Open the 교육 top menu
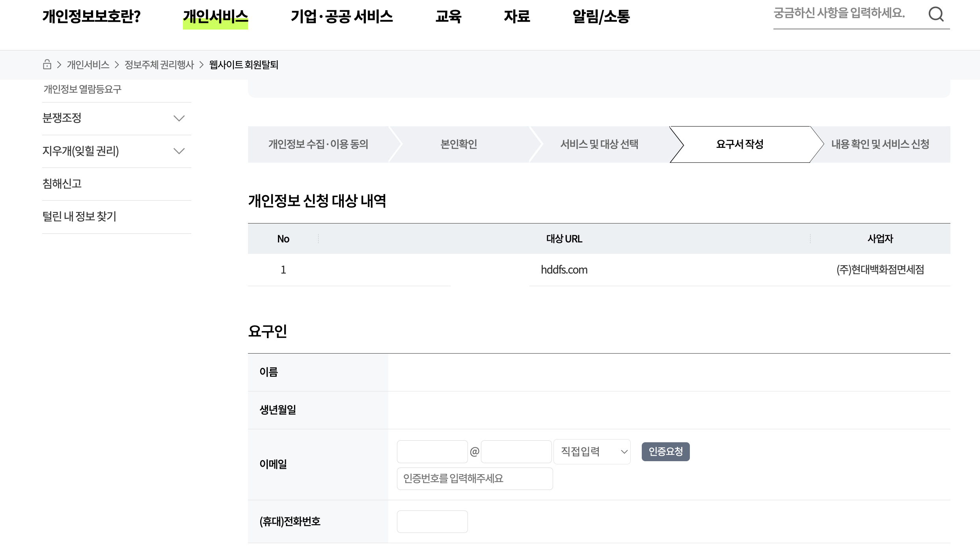Image resolution: width=980 pixels, height=555 pixels. [x=448, y=17]
